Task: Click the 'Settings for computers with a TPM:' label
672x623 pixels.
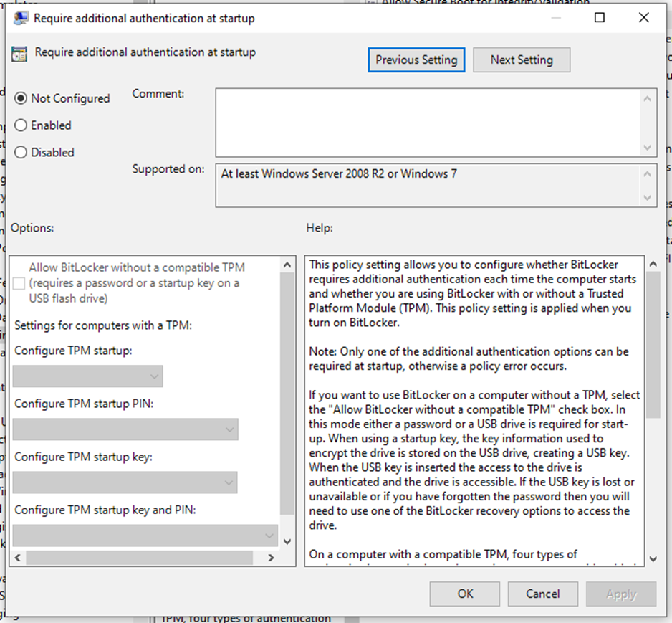Action: coord(103,325)
